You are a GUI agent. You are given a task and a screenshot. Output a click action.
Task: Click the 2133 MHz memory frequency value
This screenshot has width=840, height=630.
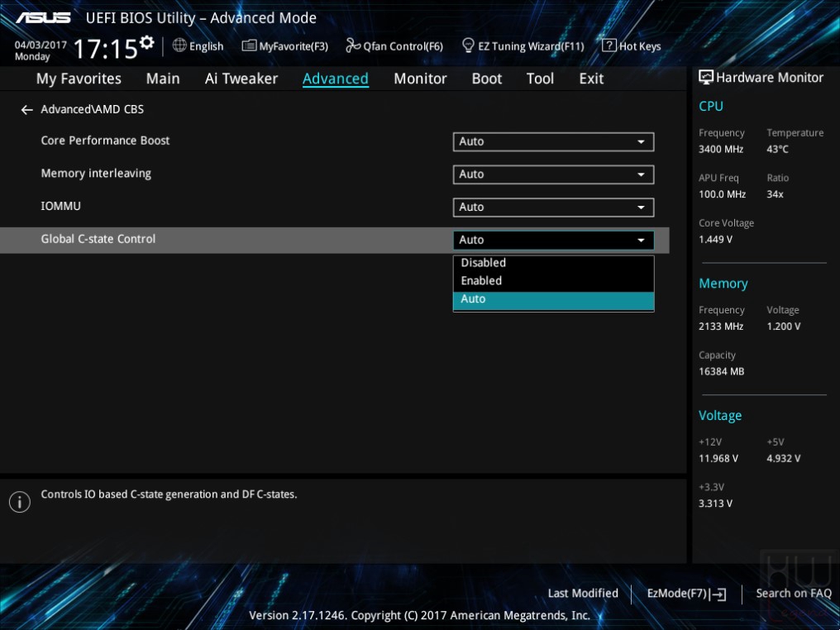(721, 327)
